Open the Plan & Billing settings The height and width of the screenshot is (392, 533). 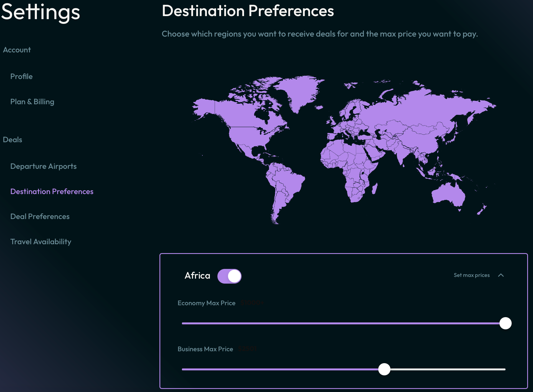pyautogui.click(x=32, y=101)
